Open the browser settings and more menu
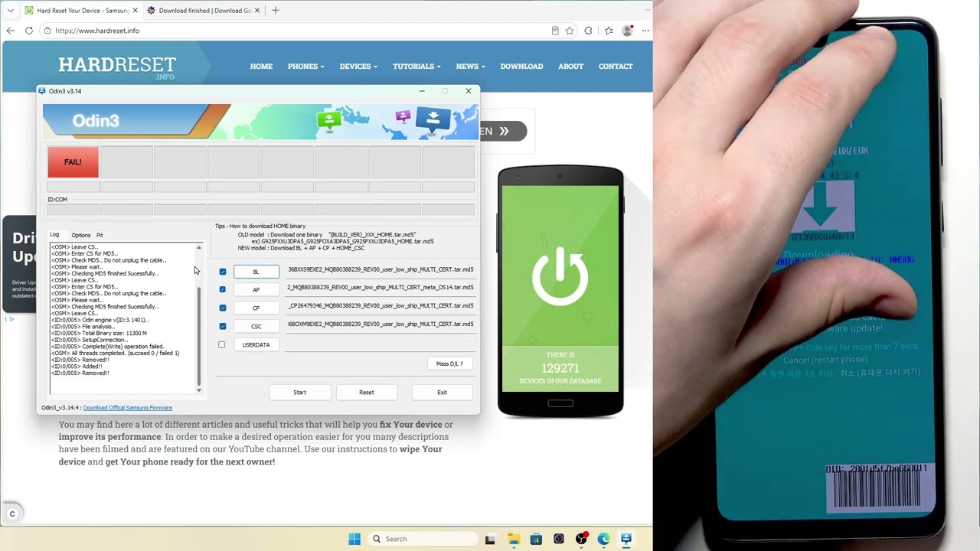The image size is (980, 551). pyautogui.click(x=646, y=31)
